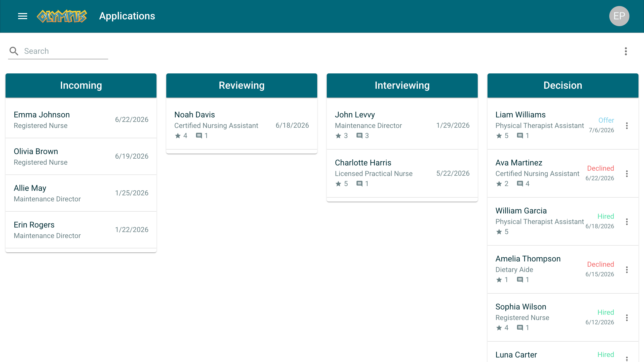Click the Decision column header

pos(563,85)
